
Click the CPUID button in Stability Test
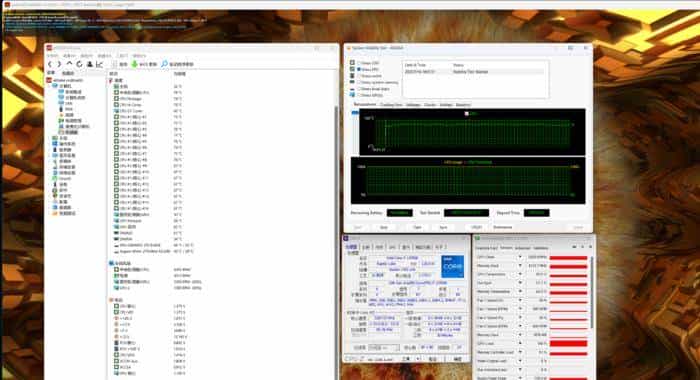476,227
